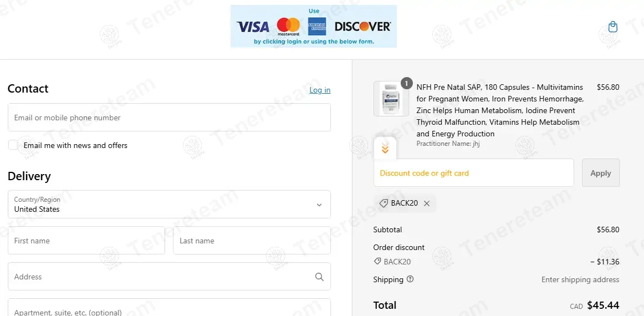Click the Apartment, suite optional field
This screenshot has height=316, width=644.
pyautogui.click(x=169, y=307)
